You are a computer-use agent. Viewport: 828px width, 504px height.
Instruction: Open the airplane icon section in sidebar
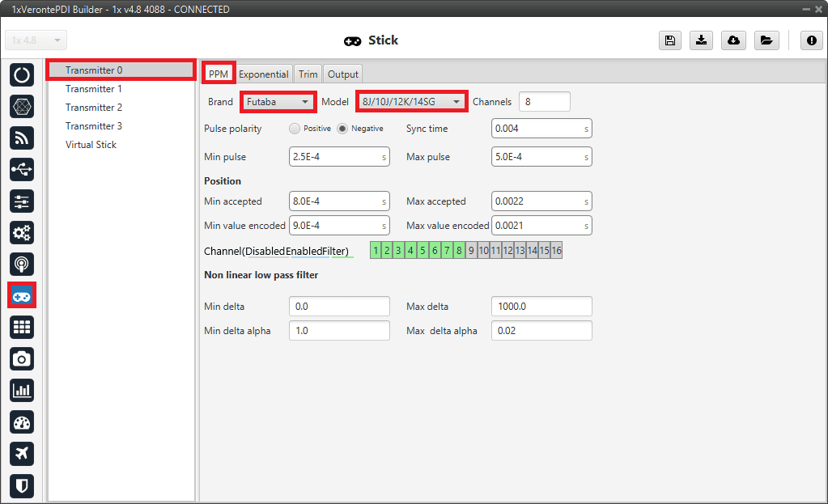click(x=22, y=453)
